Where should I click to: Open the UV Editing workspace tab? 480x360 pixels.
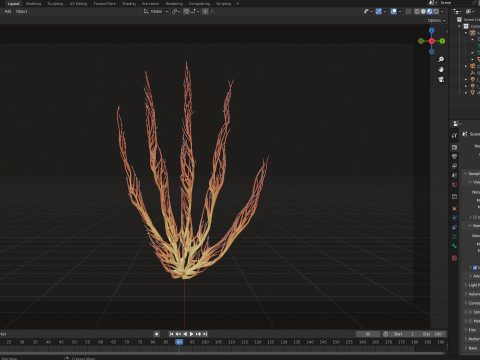(78, 4)
